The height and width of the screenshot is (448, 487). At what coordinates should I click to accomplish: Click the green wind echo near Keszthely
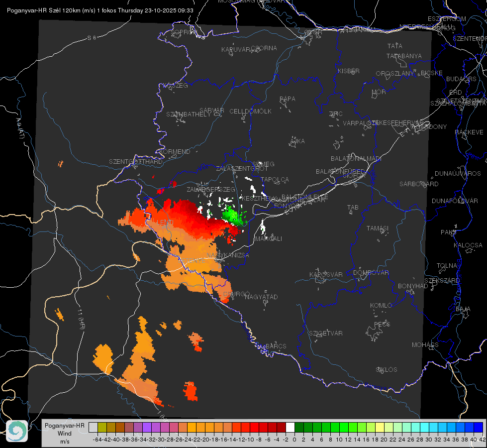[x=233, y=216]
